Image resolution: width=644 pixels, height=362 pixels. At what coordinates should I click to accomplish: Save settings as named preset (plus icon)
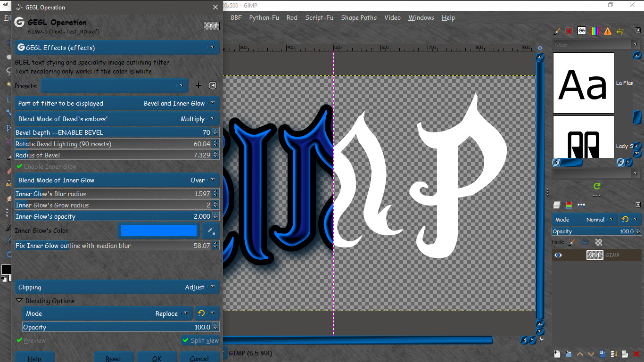coord(198,85)
